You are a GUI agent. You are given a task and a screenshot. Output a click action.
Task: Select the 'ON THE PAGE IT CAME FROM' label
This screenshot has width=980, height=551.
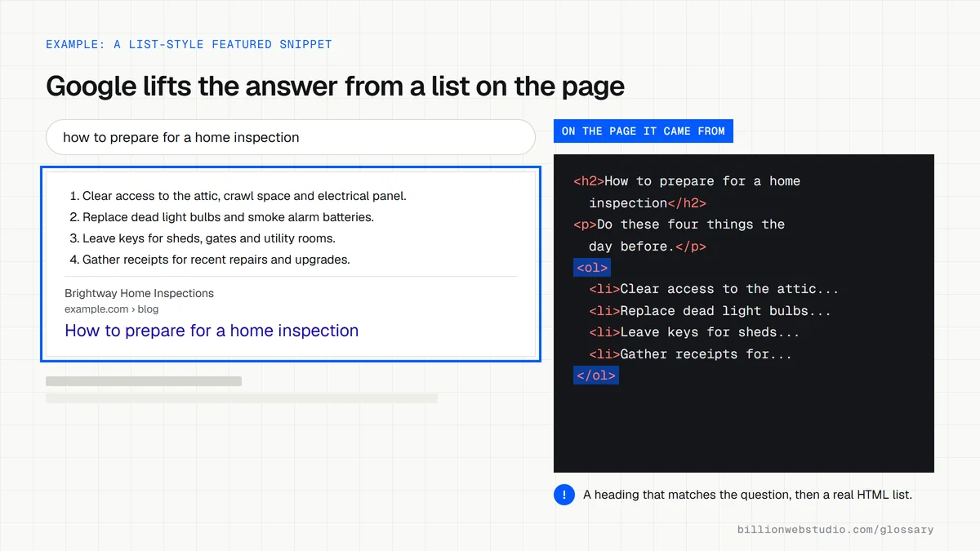(x=644, y=131)
